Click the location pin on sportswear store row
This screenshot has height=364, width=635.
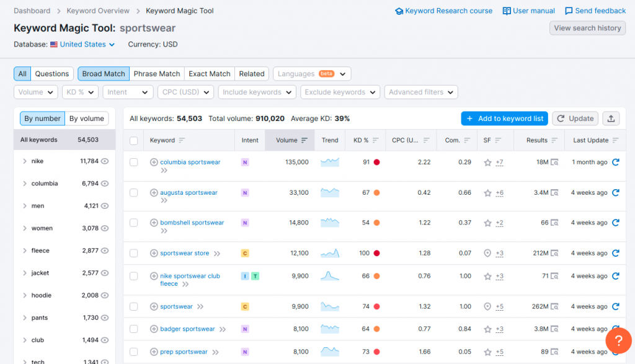coord(487,253)
